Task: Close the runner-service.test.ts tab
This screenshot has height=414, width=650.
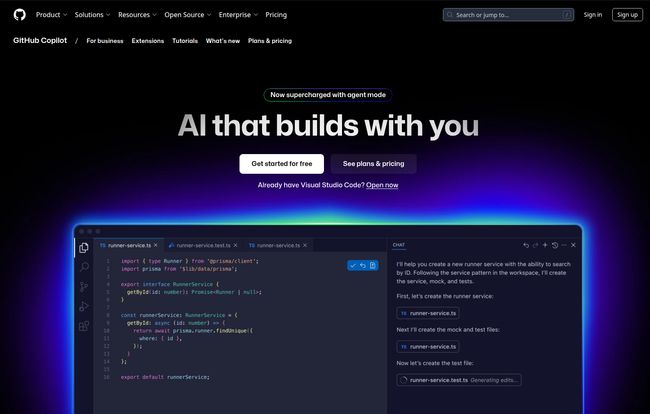Action: 235,245
